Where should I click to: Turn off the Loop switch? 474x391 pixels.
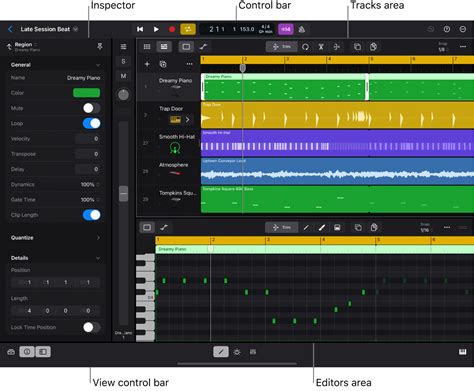click(91, 123)
